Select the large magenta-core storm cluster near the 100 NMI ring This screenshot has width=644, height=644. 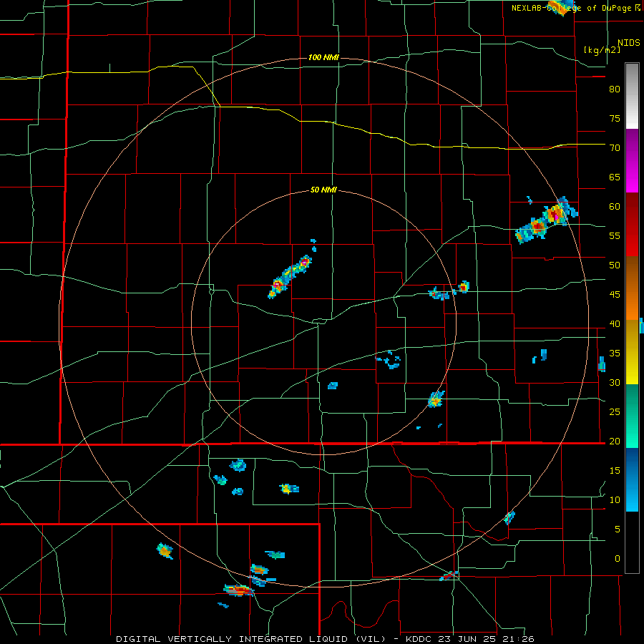[x=547, y=220]
